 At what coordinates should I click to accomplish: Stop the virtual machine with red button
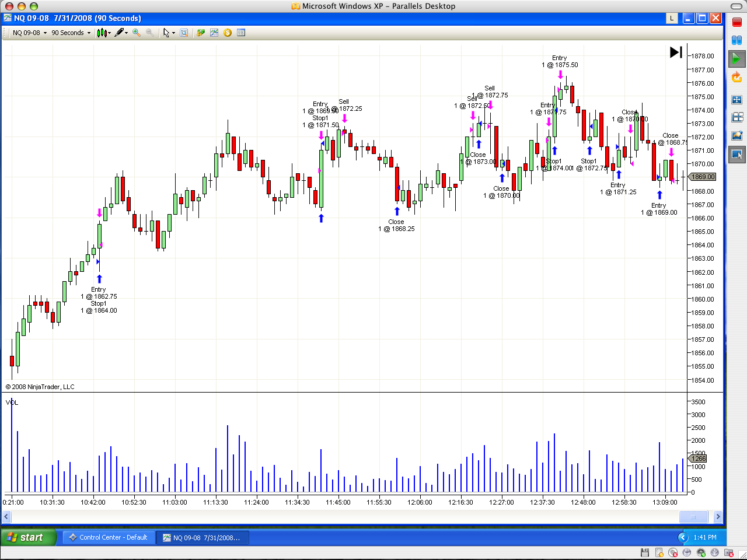[x=736, y=23]
